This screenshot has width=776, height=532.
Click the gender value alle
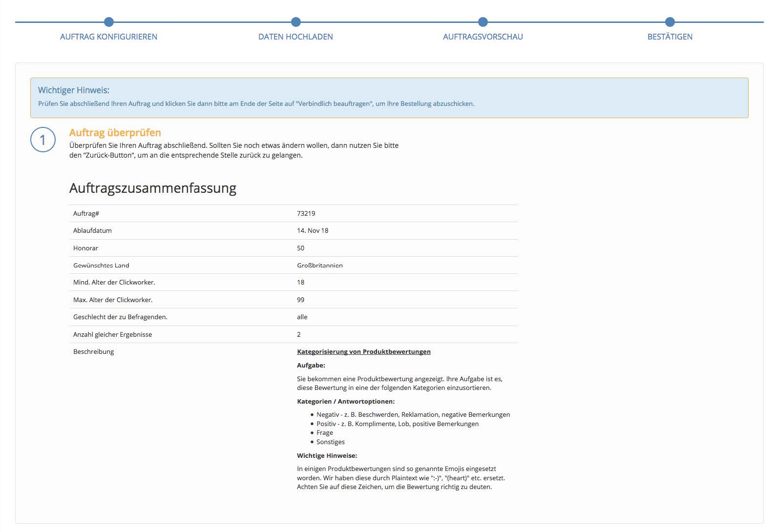click(x=302, y=317)
